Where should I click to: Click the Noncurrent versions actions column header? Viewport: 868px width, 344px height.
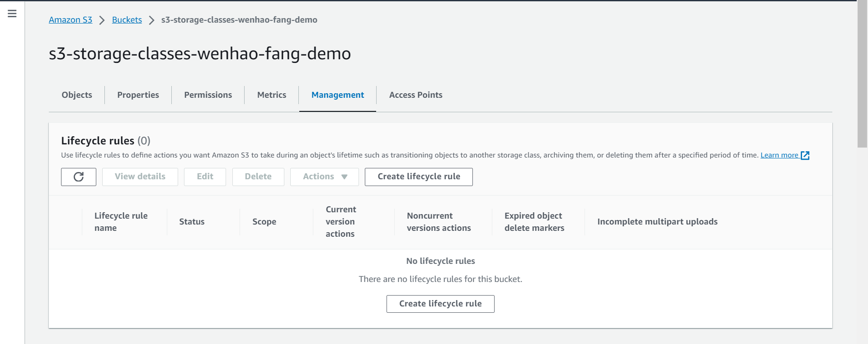click(439, 222)
